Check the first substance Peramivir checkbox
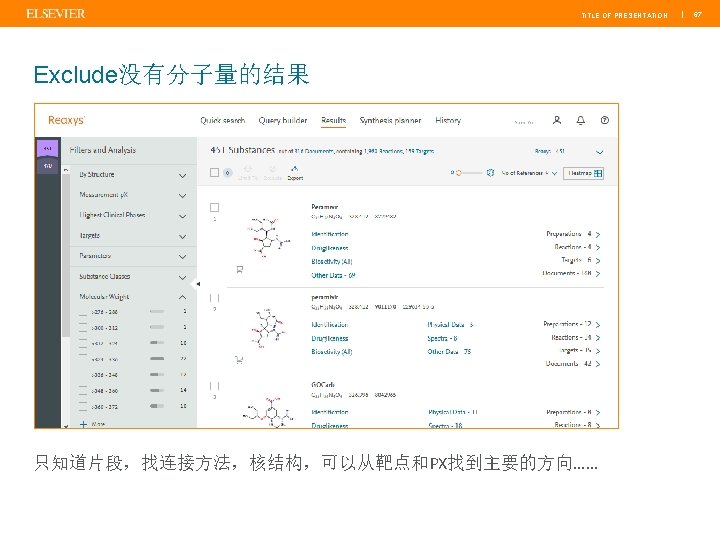 coord(214,208)
